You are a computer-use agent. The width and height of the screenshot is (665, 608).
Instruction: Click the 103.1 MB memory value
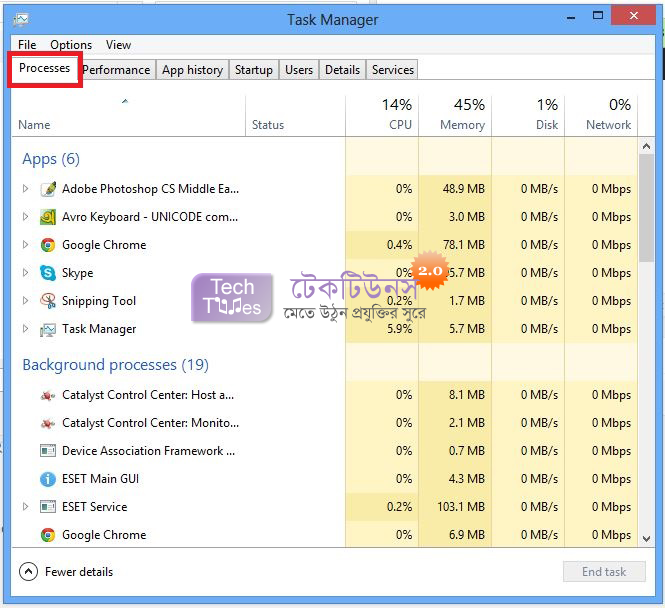point(461,507)
